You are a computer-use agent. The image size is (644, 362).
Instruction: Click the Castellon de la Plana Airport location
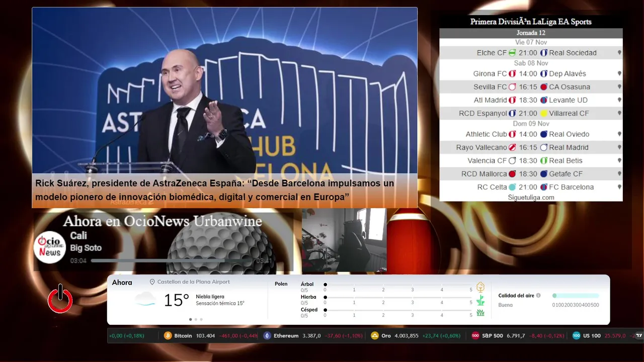(193, 282)
